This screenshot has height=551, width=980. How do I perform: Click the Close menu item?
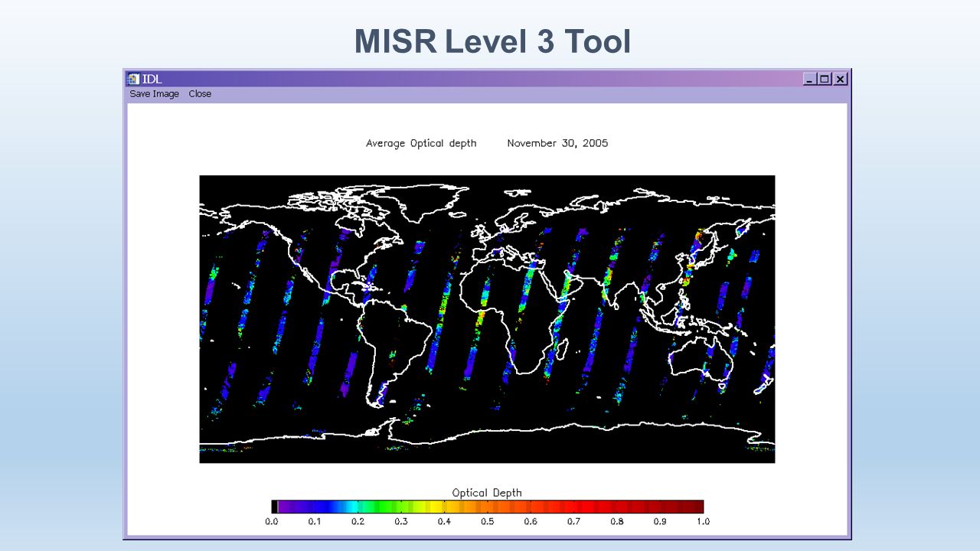click(x=200, y=94)
